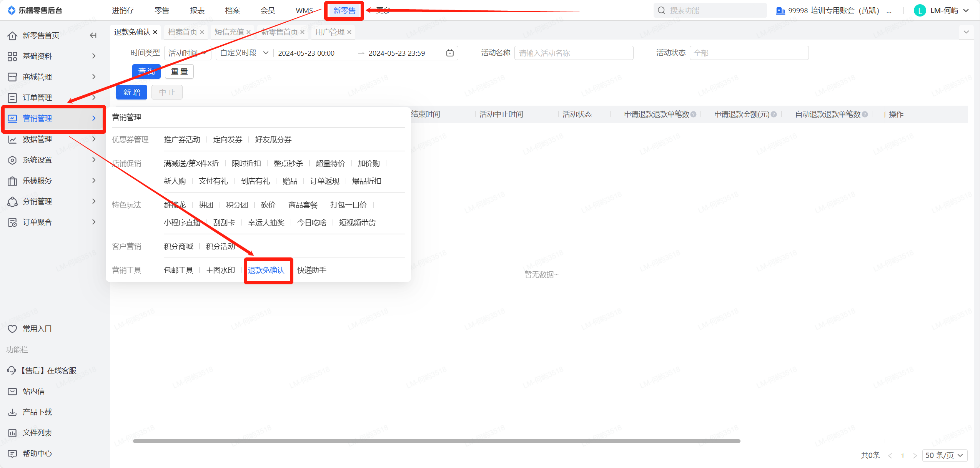Click the 分销管理 icon

12,201
